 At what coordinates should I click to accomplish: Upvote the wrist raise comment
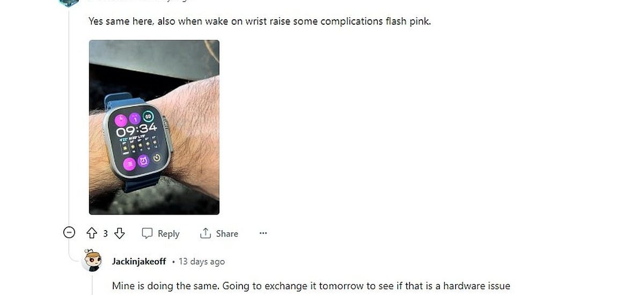click(92, 233)
